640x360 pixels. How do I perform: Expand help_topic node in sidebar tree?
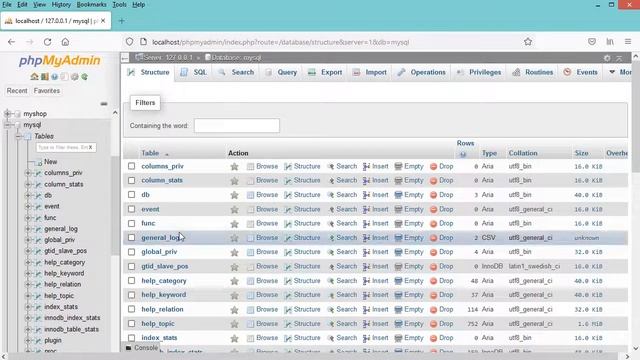(28, 296)
